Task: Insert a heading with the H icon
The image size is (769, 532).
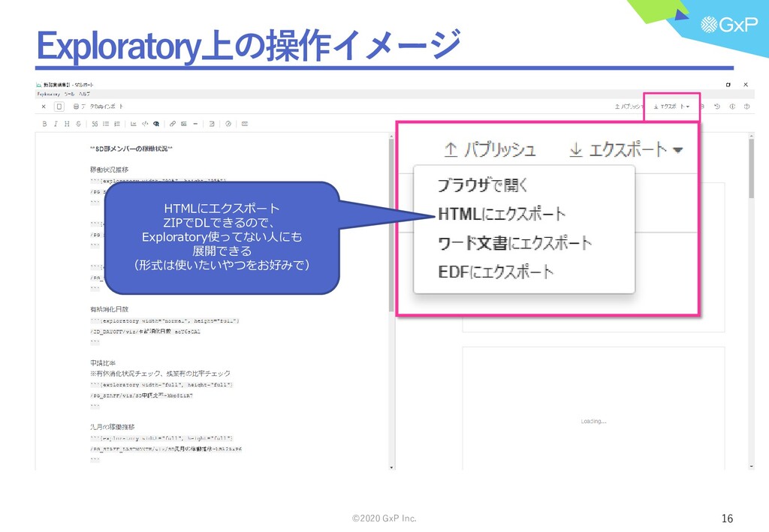Action: (x=67, y=124)
